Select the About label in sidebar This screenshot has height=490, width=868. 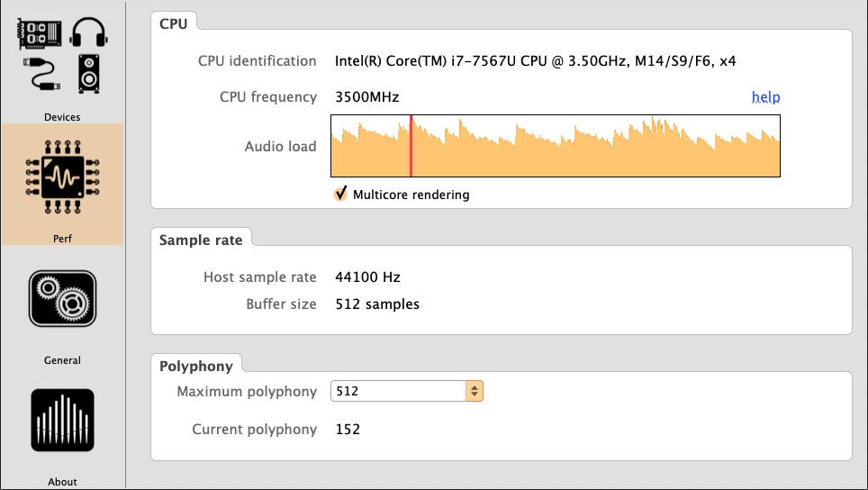tap(62, 482)
